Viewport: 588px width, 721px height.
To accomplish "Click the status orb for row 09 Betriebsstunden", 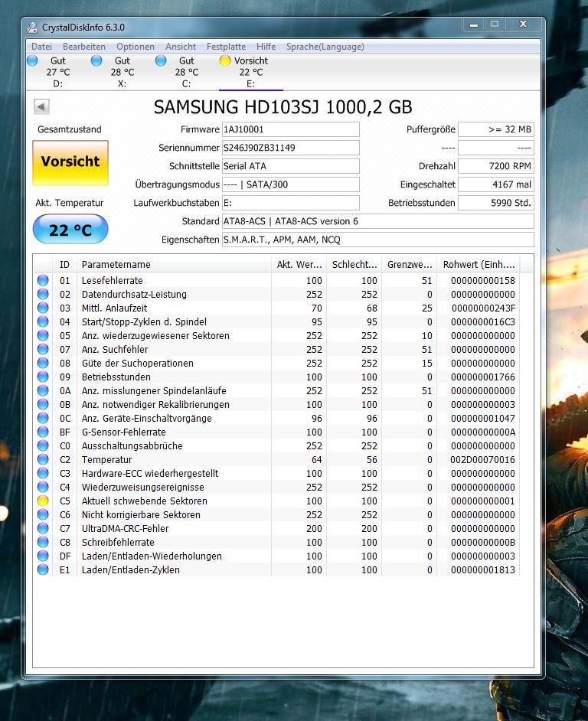I will (x=43, y=377).
